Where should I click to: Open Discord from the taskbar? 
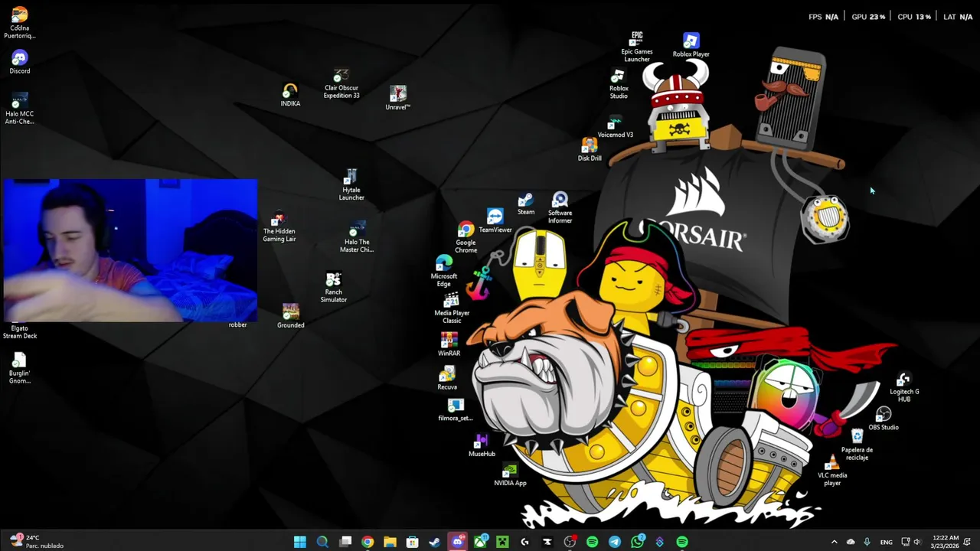click(458, 542)
